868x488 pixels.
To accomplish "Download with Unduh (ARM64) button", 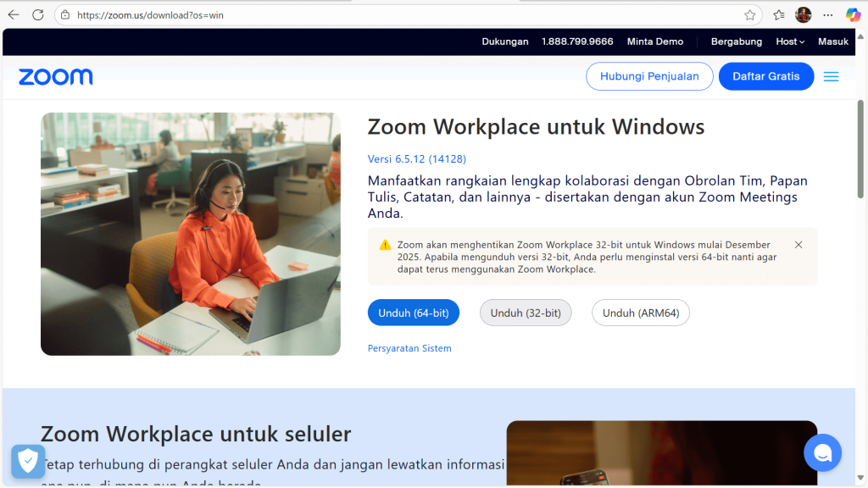I will (x=641, y=313).
